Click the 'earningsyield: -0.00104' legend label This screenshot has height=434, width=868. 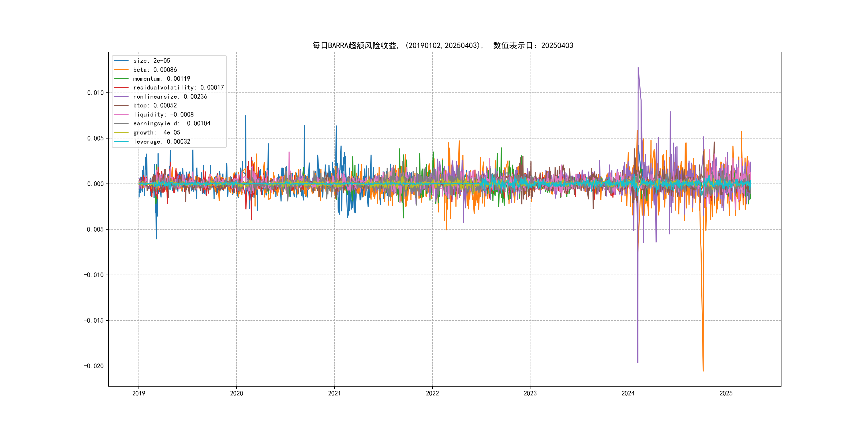click(x=171, y=123)
